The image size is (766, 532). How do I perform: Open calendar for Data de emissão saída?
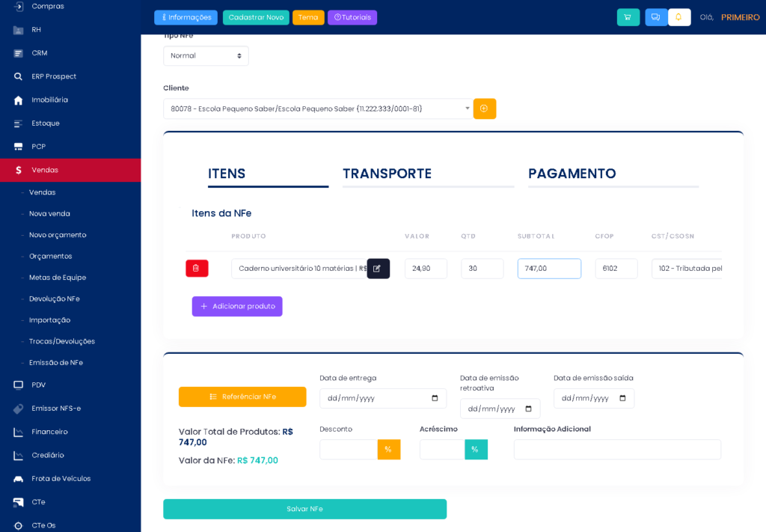622,398
